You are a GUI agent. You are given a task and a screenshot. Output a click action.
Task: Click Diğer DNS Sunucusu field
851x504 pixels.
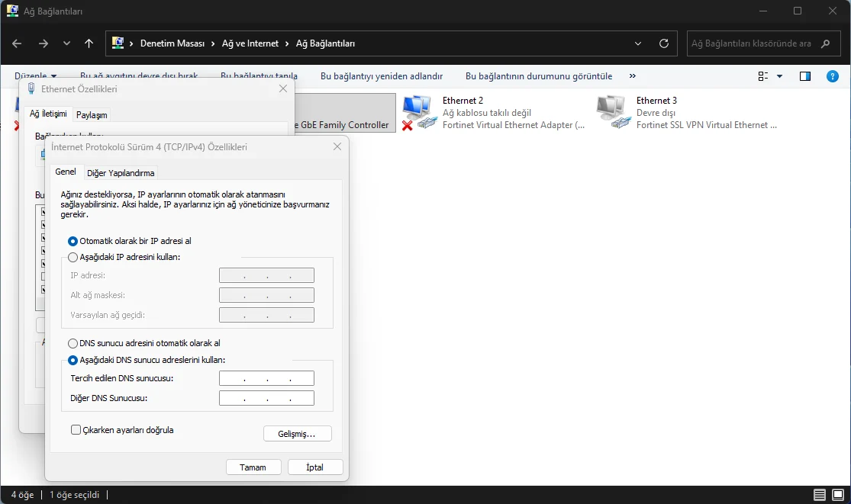point(266,398)
